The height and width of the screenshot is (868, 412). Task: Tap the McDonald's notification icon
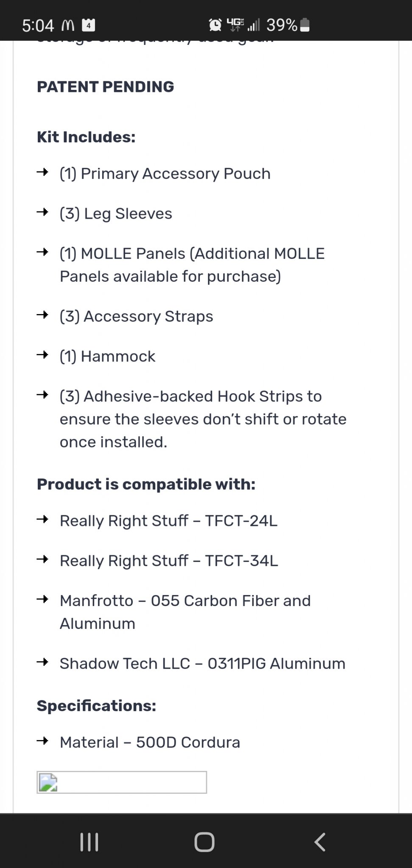pyautogui.click(x=68, y=26)
